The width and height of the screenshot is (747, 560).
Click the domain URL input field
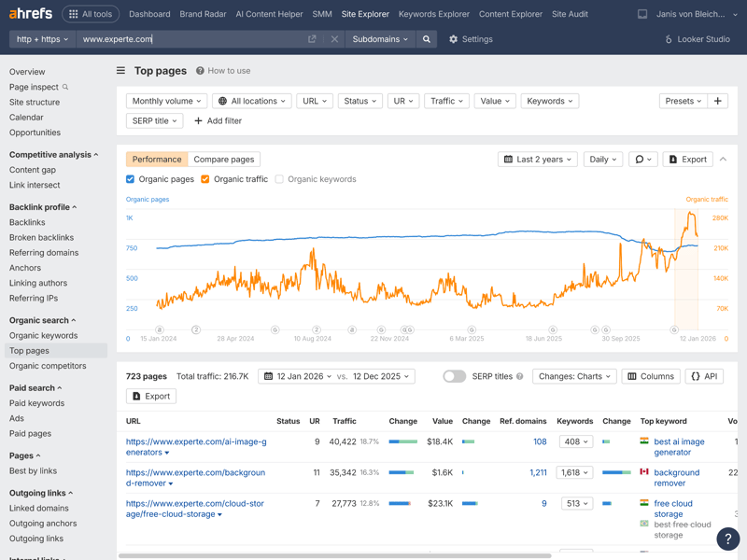click(187, 39)
